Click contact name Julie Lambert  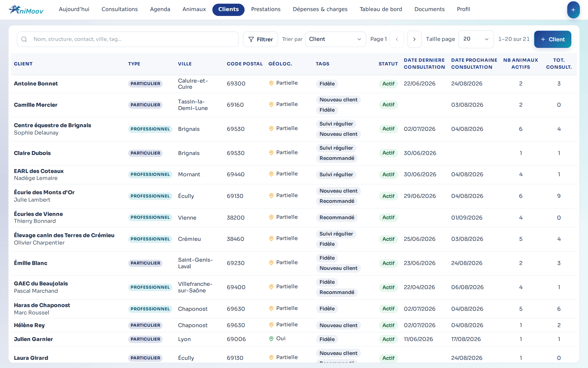32,200
